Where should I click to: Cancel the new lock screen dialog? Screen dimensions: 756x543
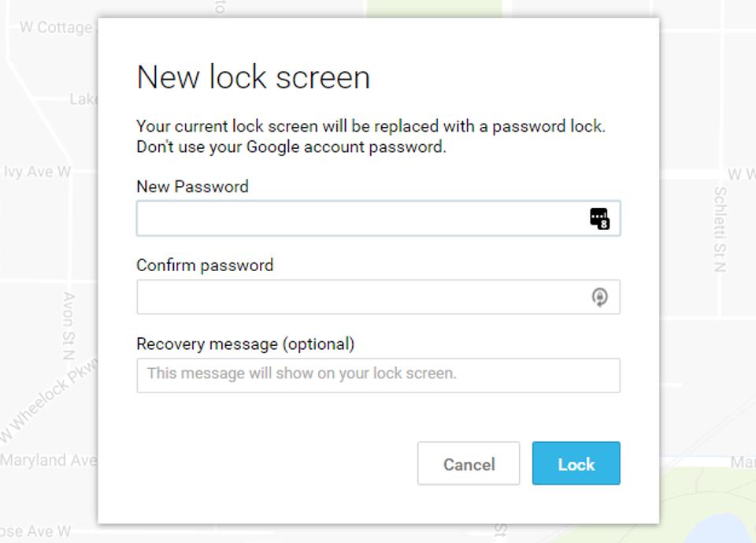tap(469, 463)
